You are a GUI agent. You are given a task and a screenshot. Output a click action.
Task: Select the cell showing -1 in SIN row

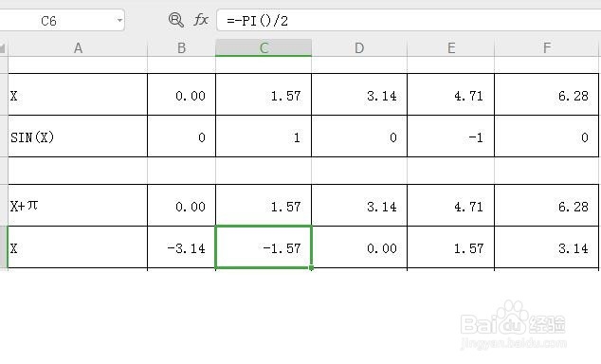tap(451, 136)
